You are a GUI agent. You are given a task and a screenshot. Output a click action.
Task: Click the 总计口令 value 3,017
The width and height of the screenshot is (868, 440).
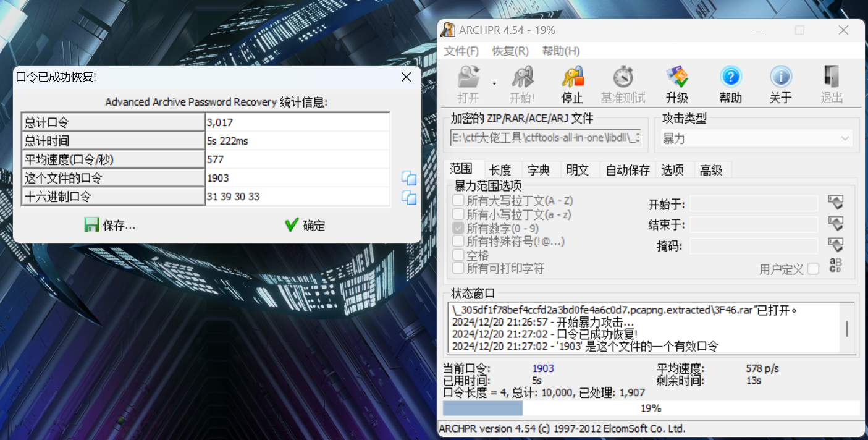click(298, 122)
